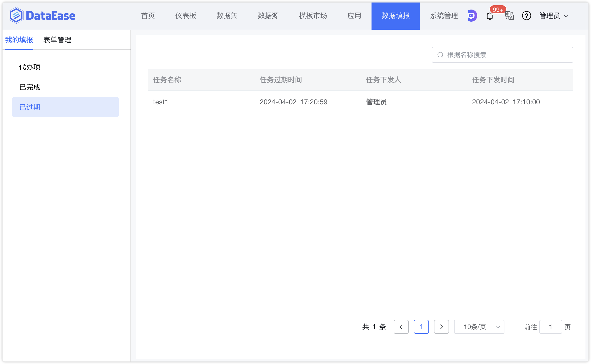Image resolution: width=591 pixels, height=364 pixels.
Task: Select 代办项 in the sidebar
Action: pyautogui.click(x=30, y=67)
